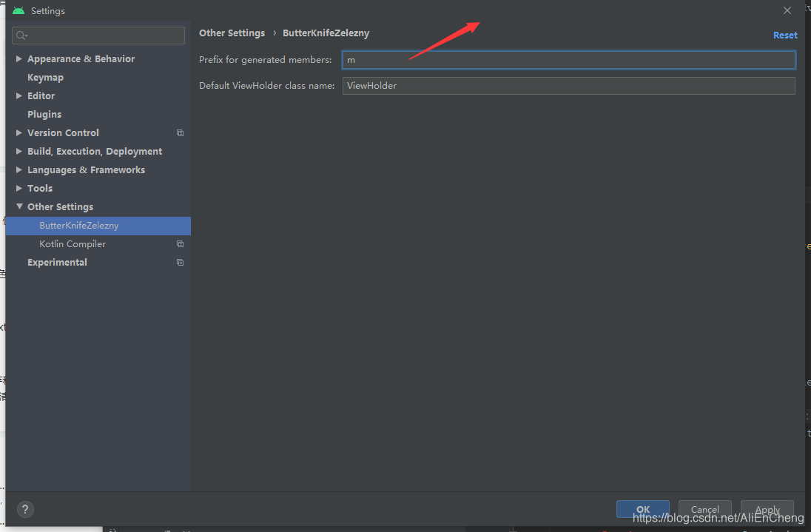Open Experimental settings page

pos(58,263)
